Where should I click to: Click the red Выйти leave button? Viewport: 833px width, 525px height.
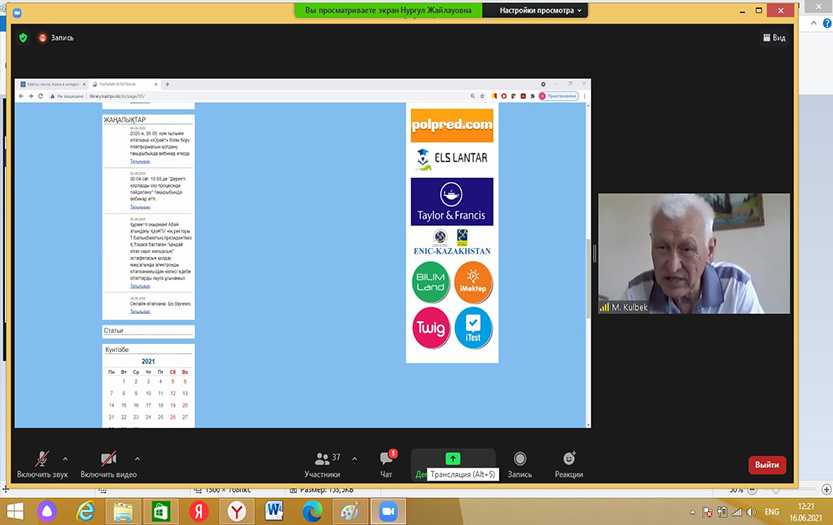(767, 464)
